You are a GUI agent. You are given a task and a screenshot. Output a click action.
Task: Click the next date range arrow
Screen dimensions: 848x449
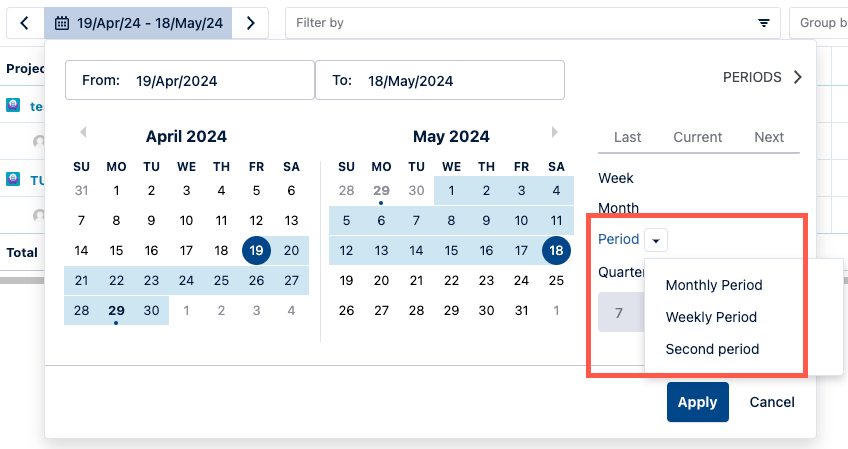click(250, 22)
